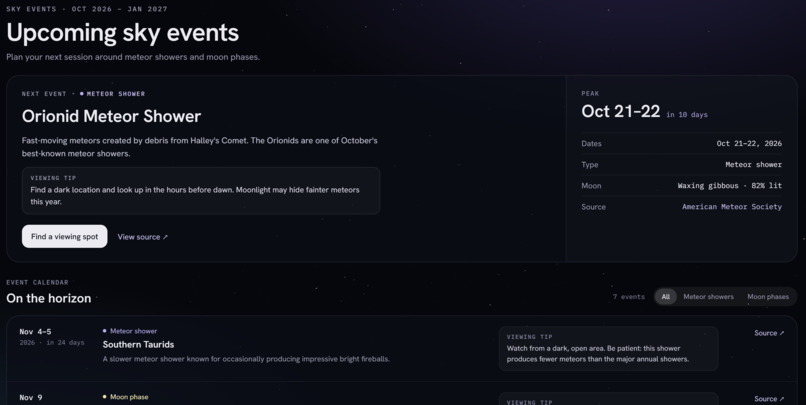Click the On the horizon heading
The width and height of the screenshot is (806, 405).
coord(49,298)
